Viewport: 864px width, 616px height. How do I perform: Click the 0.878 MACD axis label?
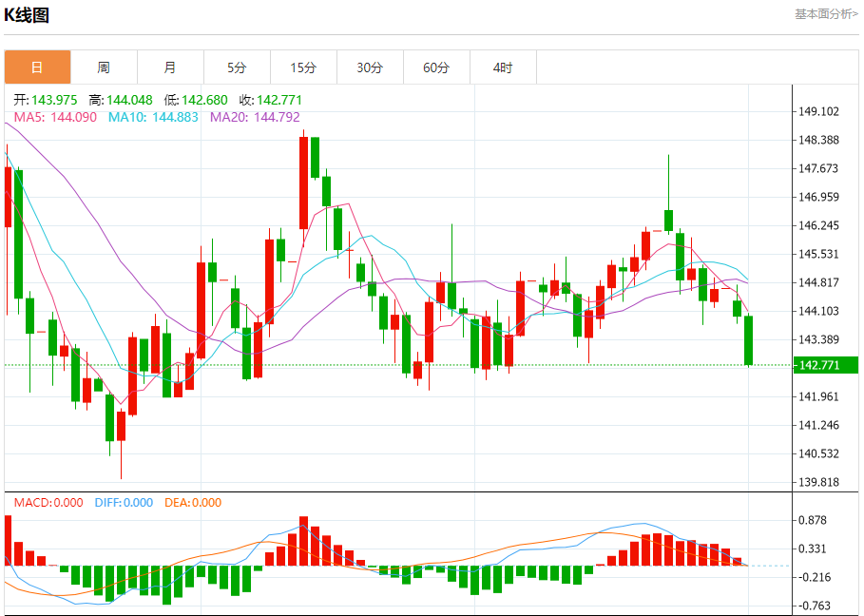pos(813,520)
